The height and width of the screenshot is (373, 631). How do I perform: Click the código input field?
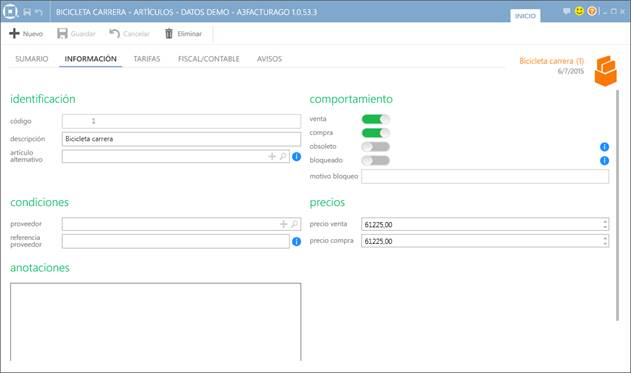coord(181,121)
